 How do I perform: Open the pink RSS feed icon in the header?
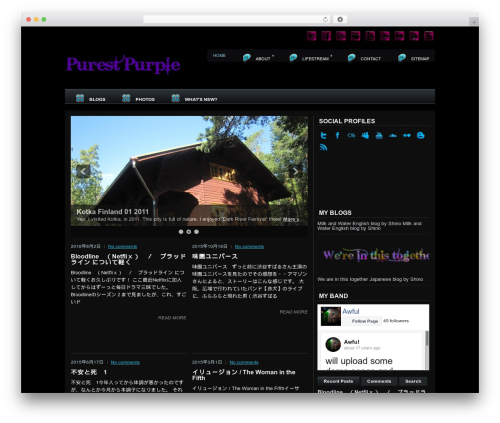click(429, 36)
